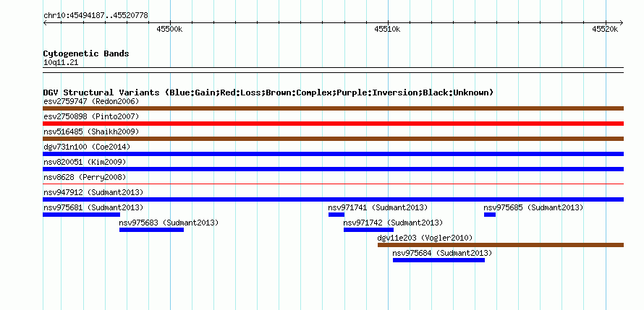The image size is (644, 310).
Task: Select the brown esv2759747 variant bar
Action: click(x=333, y=108)
